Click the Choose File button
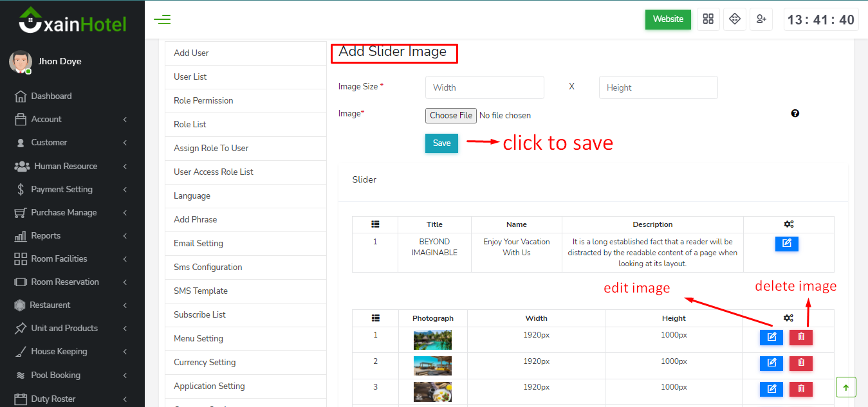 [x=451, y=116]
